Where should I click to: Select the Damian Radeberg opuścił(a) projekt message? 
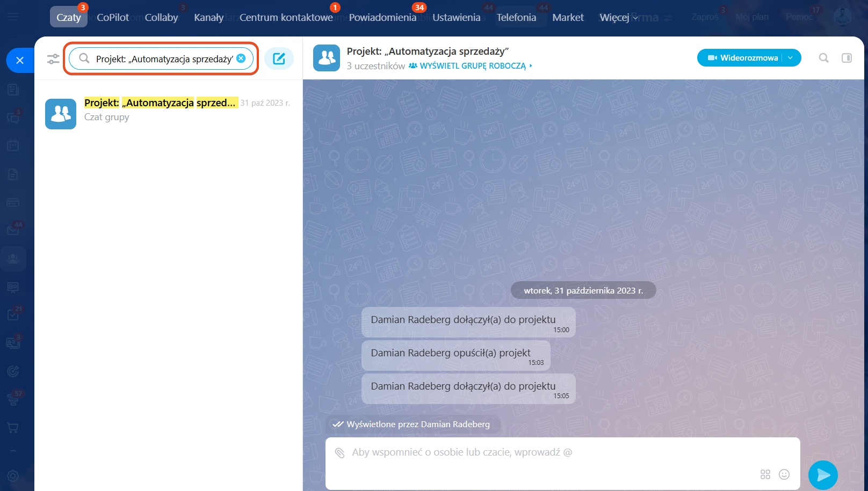(456, 355)
